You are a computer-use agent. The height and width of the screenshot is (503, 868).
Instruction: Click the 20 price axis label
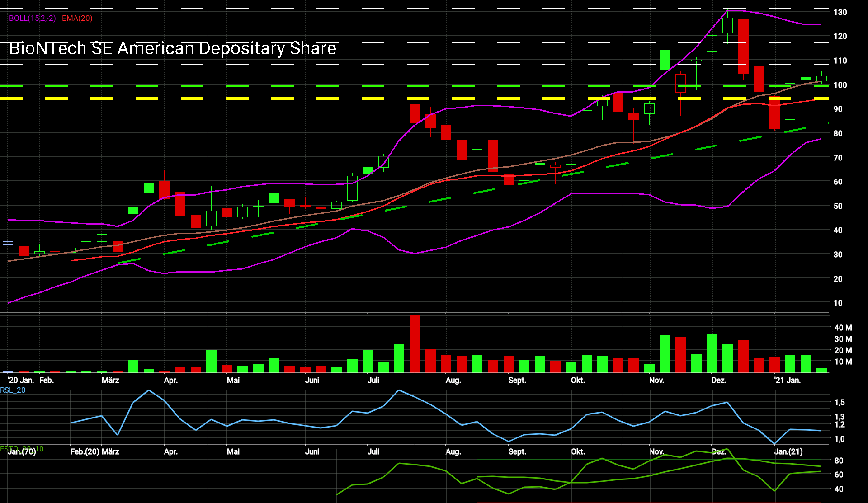click(838, 279)
